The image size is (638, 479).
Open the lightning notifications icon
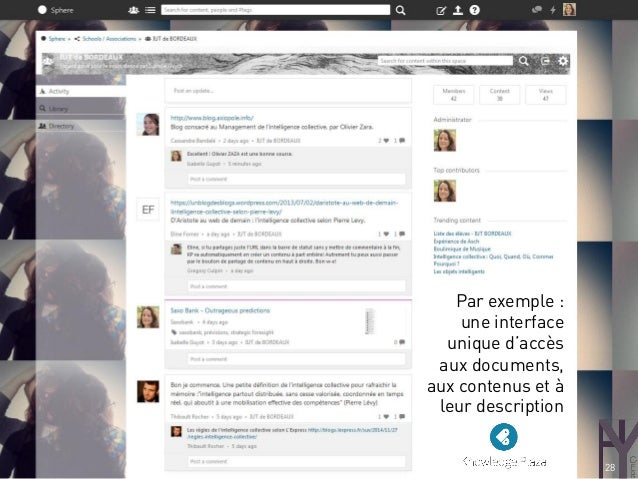click(553, 10)
